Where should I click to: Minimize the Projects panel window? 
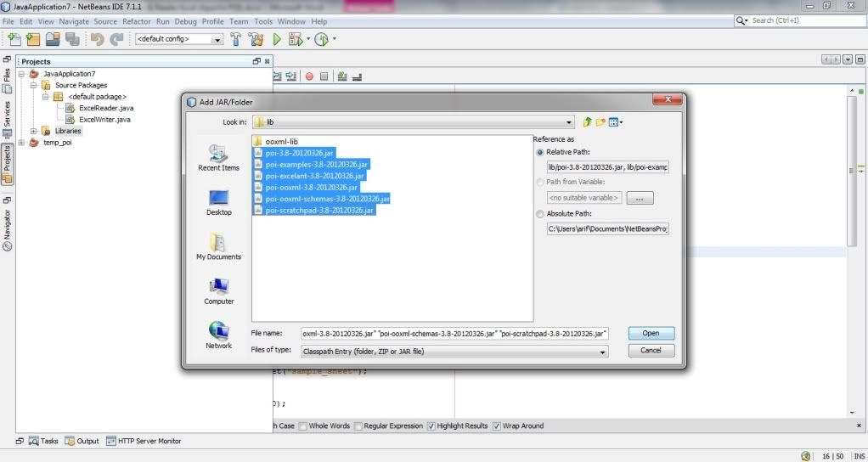tap(256, 61)
